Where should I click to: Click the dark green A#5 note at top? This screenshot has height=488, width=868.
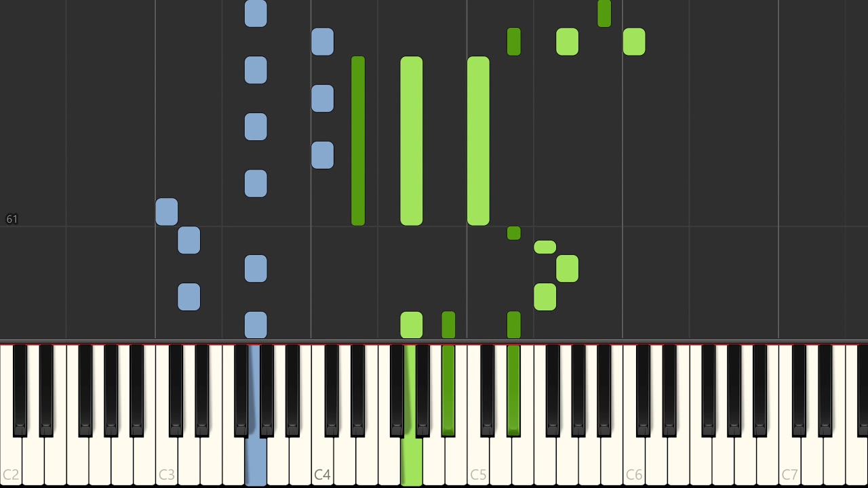coord(604,14)
